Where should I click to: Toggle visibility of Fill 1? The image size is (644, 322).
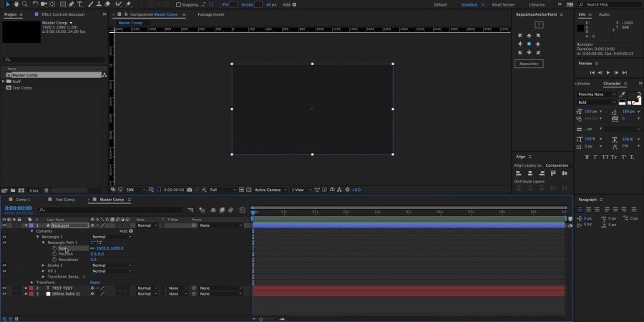click(4, 271)
